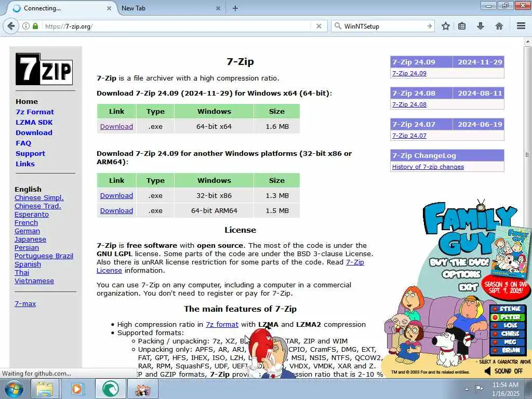Open the Download sidebar link
The width and height of the screenshot is (532, 399).
coord(34,132)
